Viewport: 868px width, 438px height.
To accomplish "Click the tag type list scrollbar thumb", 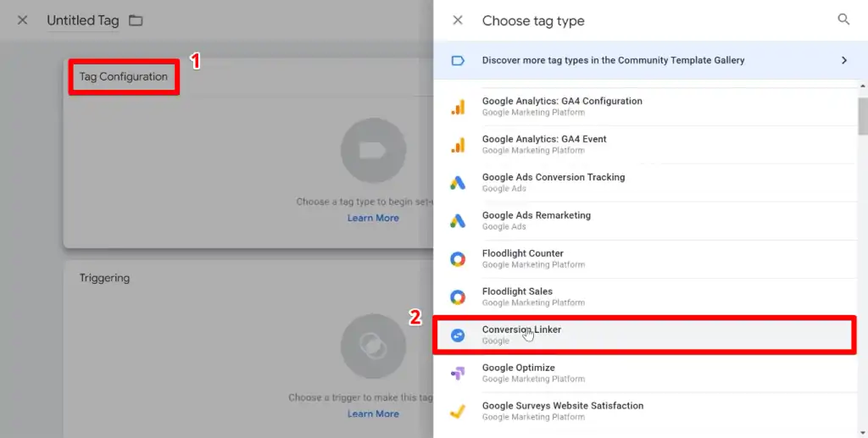I will 863,115.
